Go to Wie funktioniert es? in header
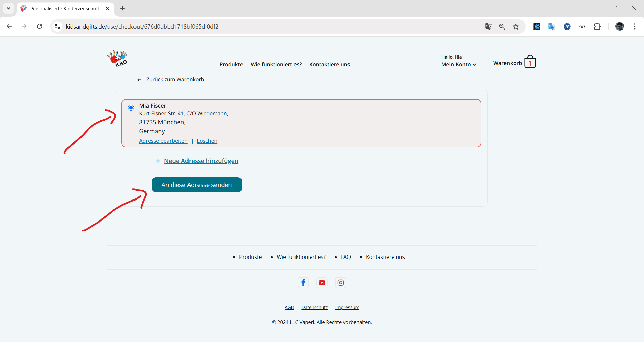 pyautogui.click(x=276, y=65)
